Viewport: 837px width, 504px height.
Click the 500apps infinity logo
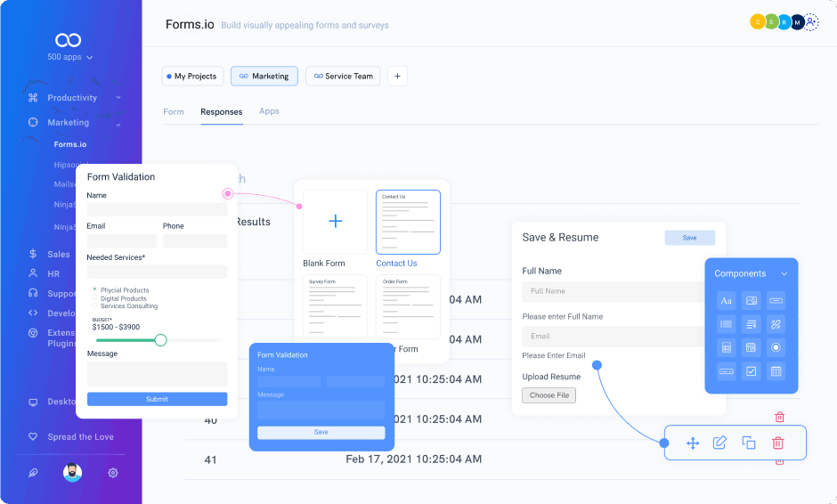pyautogui.click(x=68, y=40)
